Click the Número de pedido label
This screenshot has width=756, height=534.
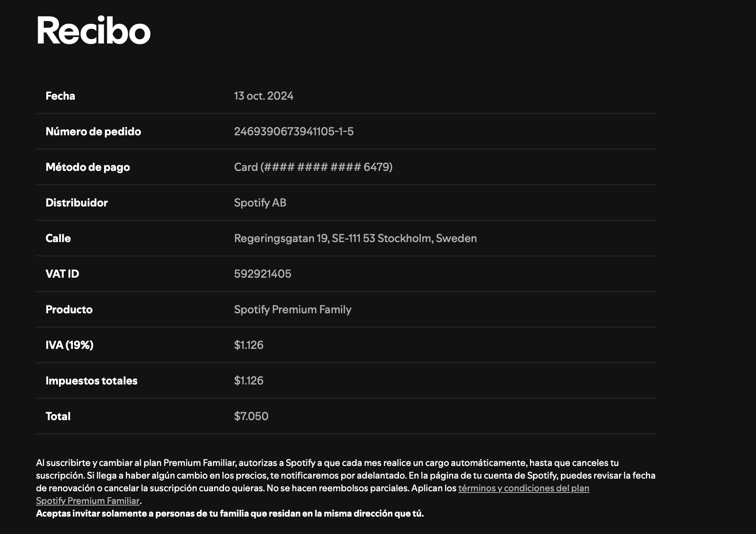93,131
